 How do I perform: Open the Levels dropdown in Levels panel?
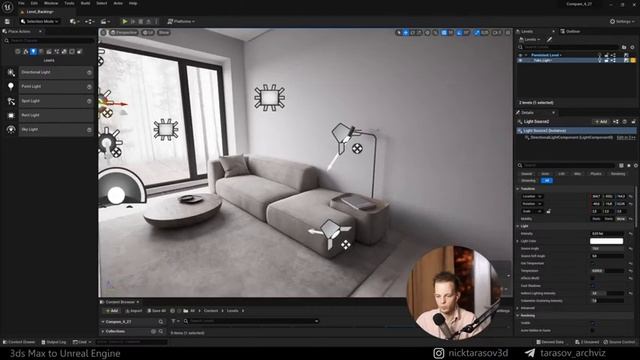pyautogui.click(x=530, y=40)
